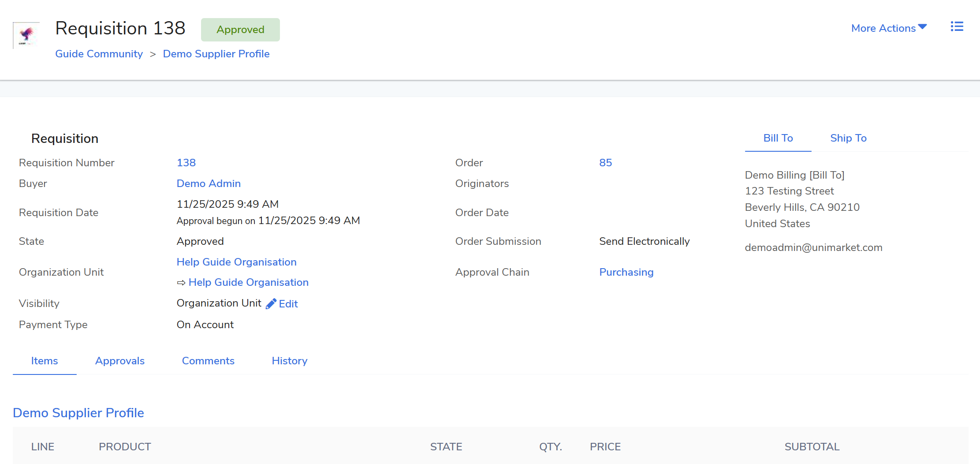Open Demo Supplier Profile breadcrumb link
The height and width of the screenshot is (464, 980).
coord(216,54)
